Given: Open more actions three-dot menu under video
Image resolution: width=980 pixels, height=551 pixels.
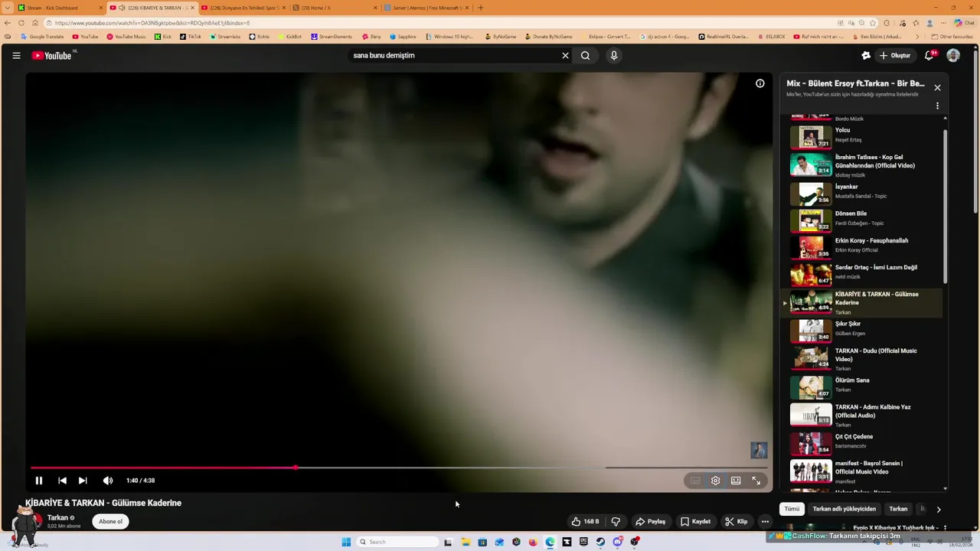Looking at the screenshot, I should click(765, 521).
